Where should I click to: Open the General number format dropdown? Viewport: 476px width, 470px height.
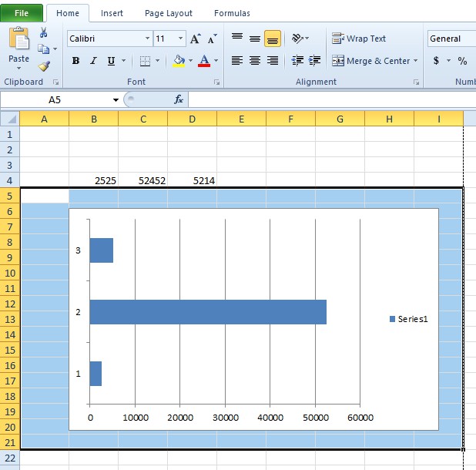pos(451,39)
